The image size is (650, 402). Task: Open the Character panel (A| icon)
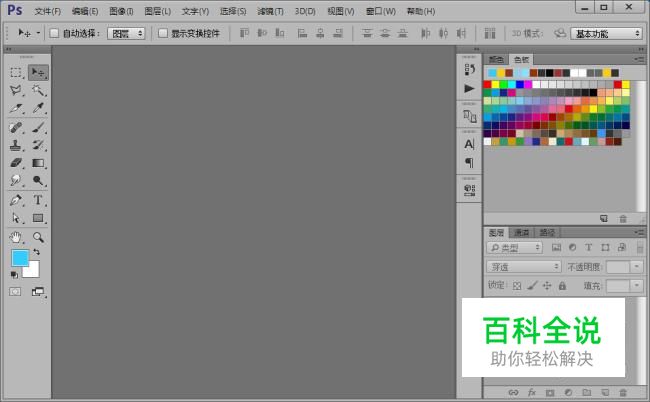(x=469, y=144)
